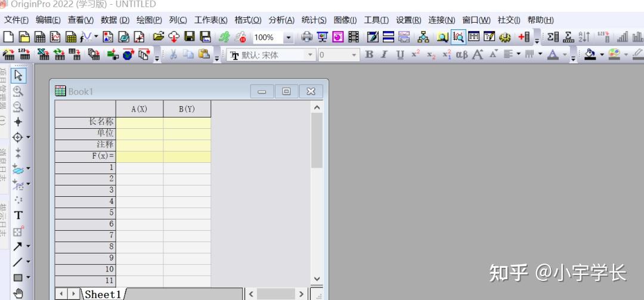Open the font size dropdown
644x300 pixels.
click(x=354, y=55)
